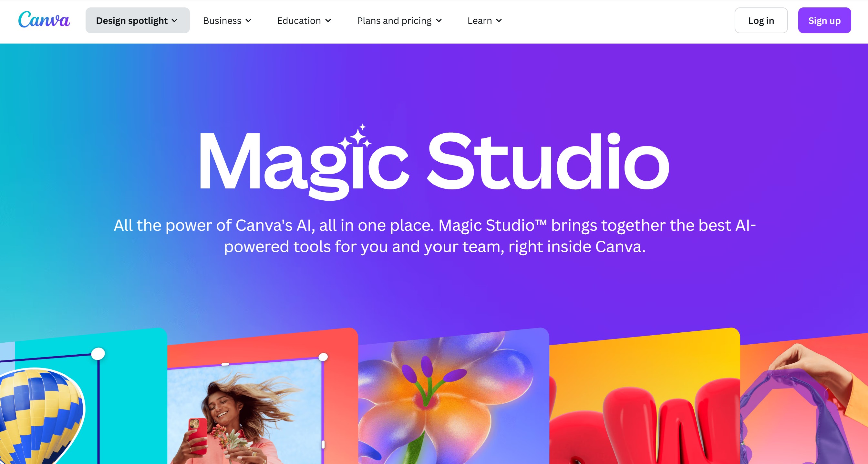Image resolution: width=868 pixels, height=464 pixels.
Task: Click the chevron arrow beside Education
Action: [x=328, y=21]
